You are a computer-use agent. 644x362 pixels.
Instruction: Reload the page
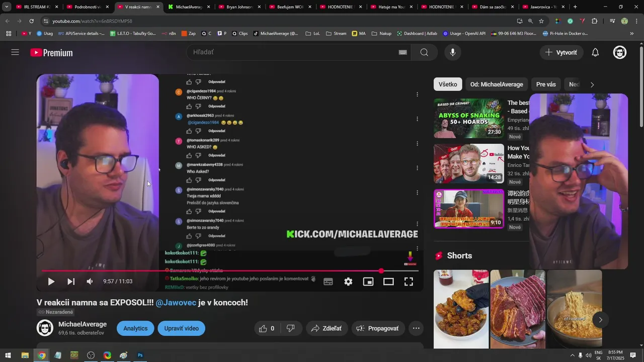pyautogui.click(x=31, y=21)
